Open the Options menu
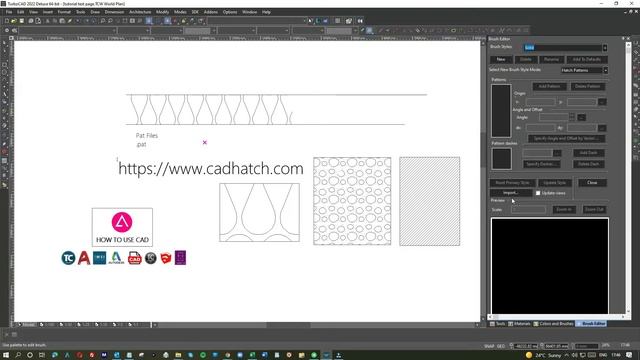Image resolution: width=640 pixels, height=360 pixels. point(230,12)
